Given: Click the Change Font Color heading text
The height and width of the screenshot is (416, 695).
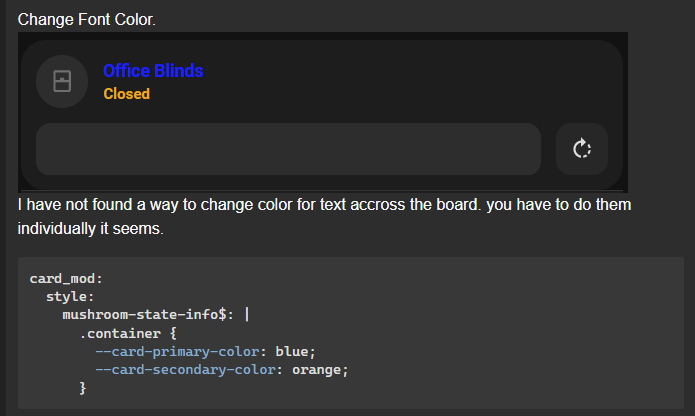Looking at the screenshot, I should (x=86, y=19).
